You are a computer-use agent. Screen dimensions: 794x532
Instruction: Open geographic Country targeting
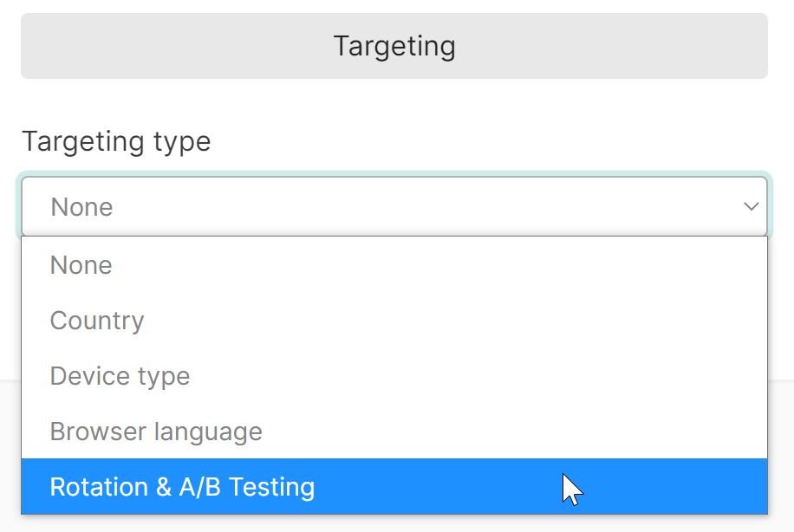pos(394,321)
